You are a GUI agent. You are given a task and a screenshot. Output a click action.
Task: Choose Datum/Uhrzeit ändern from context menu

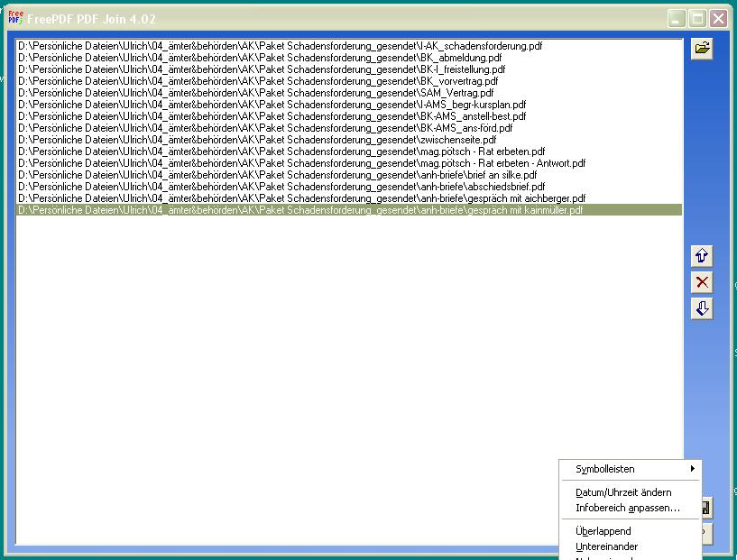[x=630, y=492]
